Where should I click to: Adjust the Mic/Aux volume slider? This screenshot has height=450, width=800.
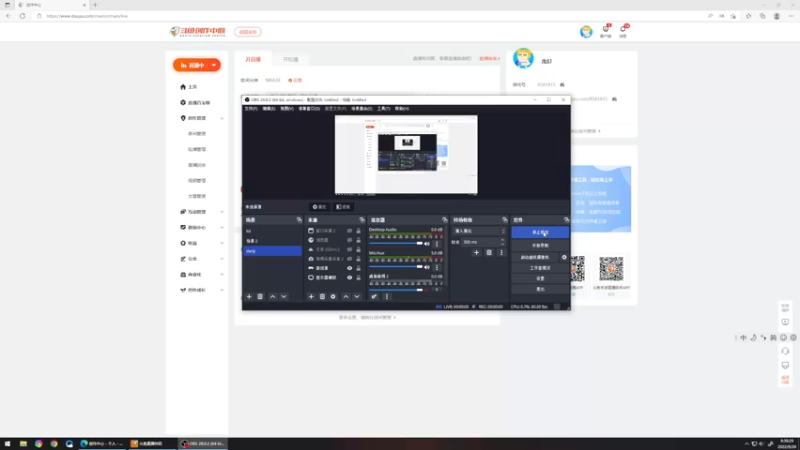click(x=396, y=267)
